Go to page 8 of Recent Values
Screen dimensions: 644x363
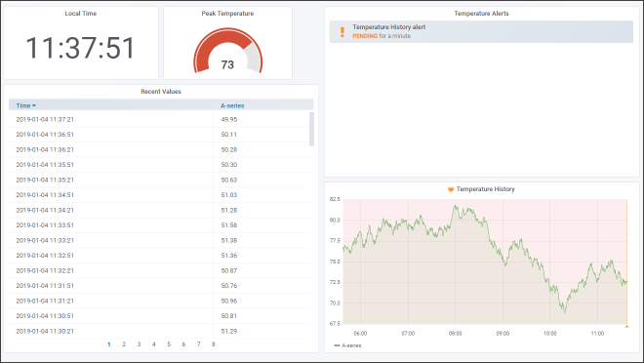coord(213,344)
